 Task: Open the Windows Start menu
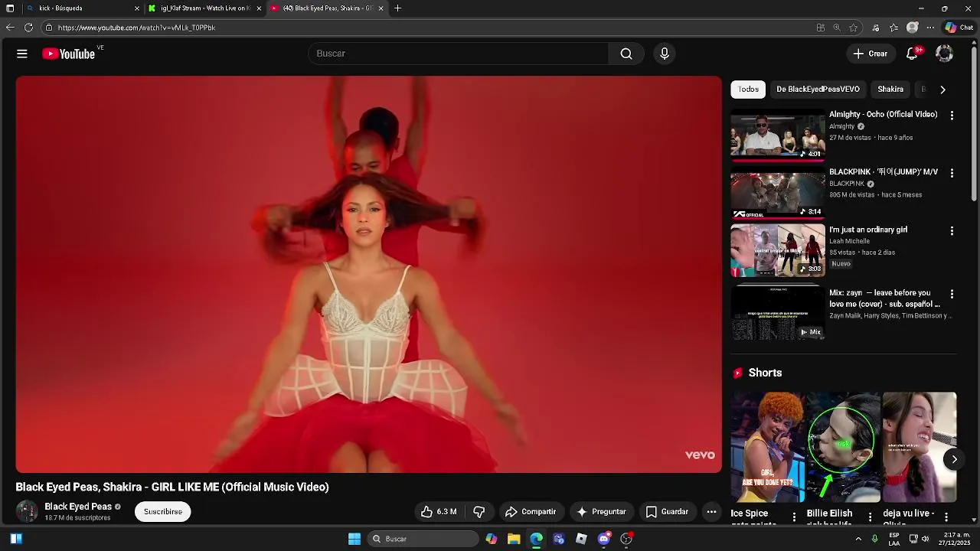(354, 539)
